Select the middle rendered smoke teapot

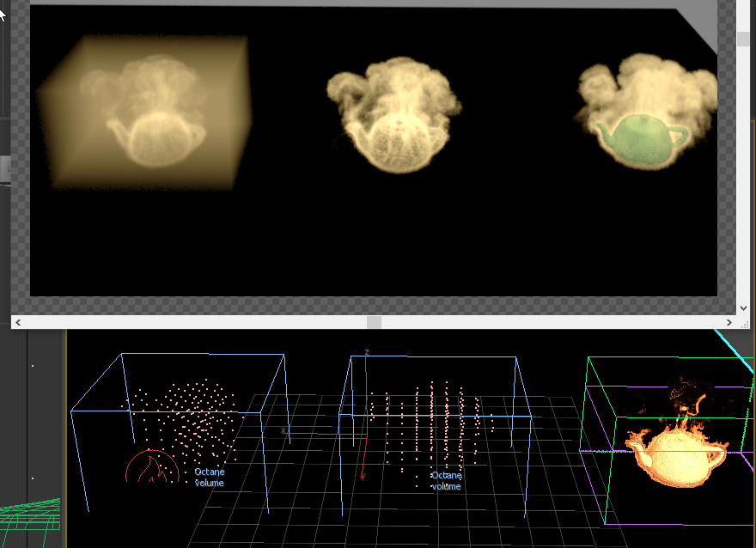point(394,115)
